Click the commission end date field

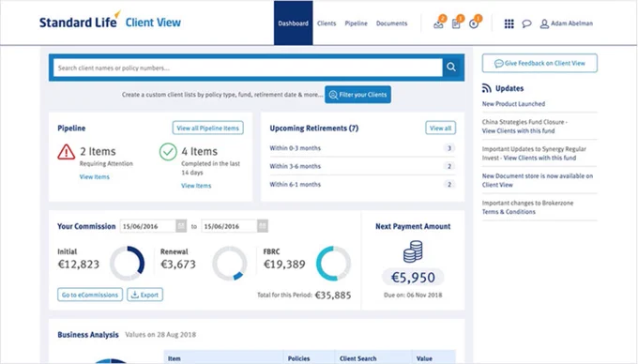coord(230,226)
